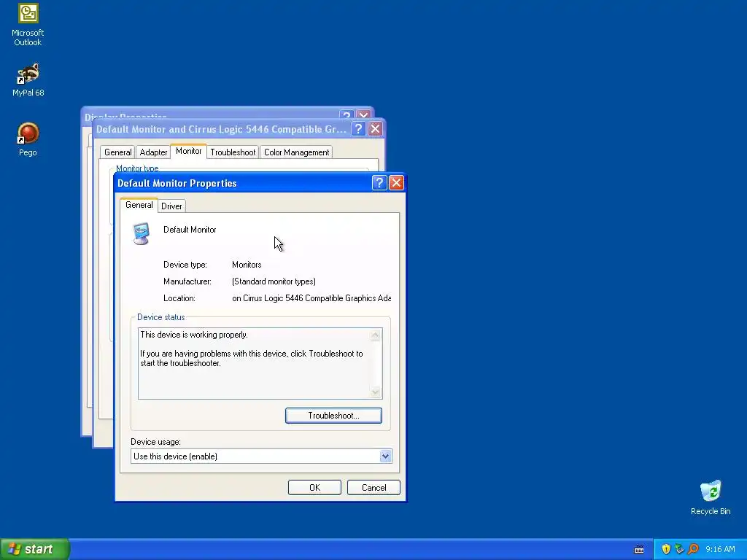
Task: Open Troubleshoot tab in Cirrus Logic dialog
Action: tap(233, 152)
